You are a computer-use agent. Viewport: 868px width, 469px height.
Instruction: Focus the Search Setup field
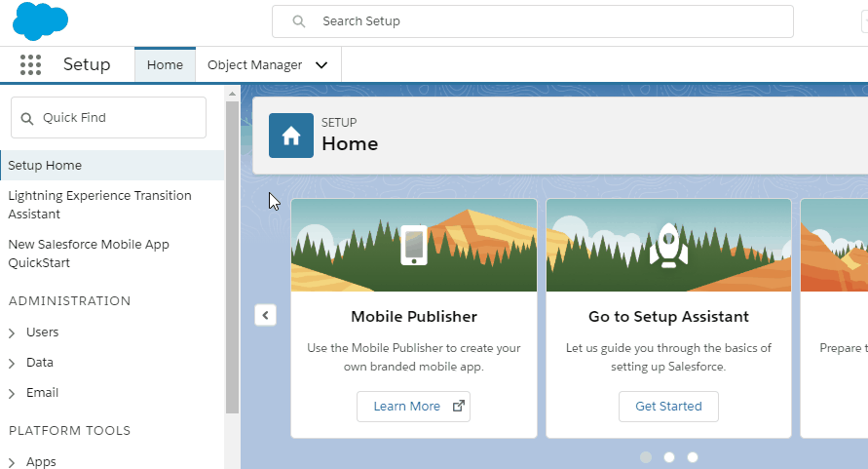click(533, 21)
